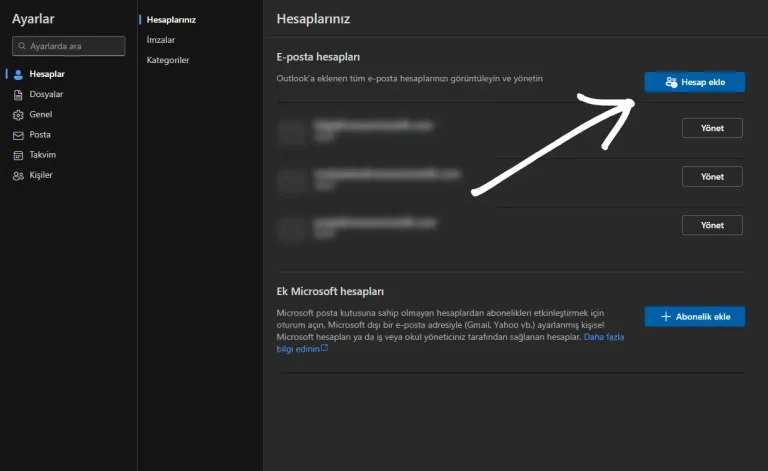Select the Kategoriler tab

[168, 60]
